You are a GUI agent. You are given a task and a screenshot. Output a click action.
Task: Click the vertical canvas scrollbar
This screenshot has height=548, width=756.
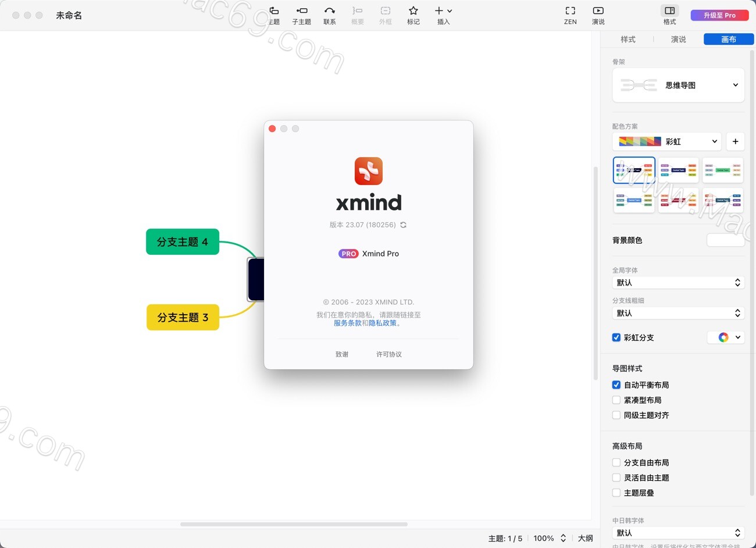coord(595,273)
